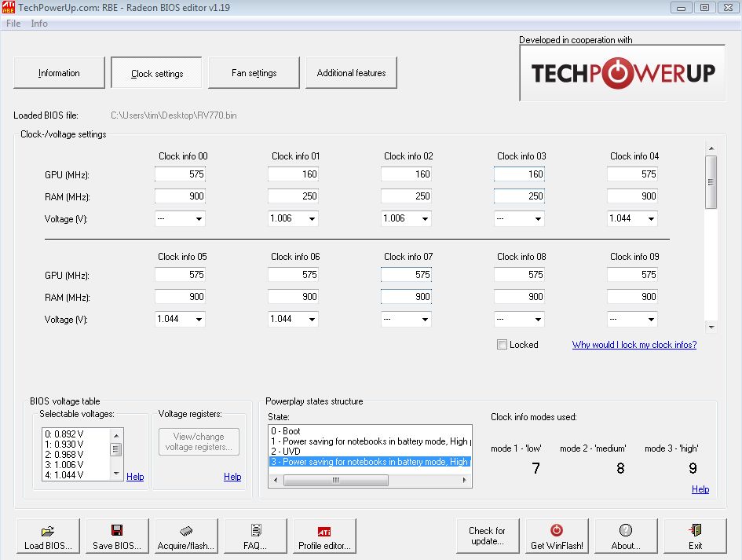The height and width of the screenshot is (560, 742).
Task: Open Clock info 01 voltage dropdown
Action: (x=312, y=218)
